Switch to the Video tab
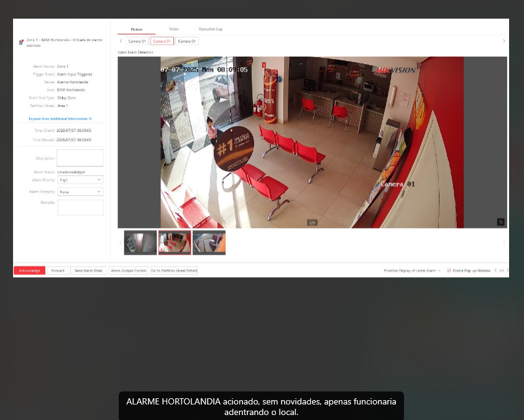The image size is (524, 420). click(x=174, y=29)
